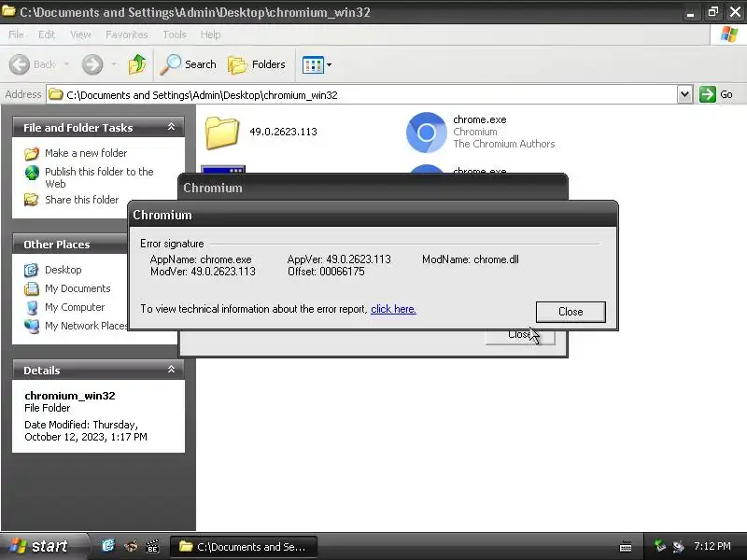Click the 'ModName: chrome.dll' text
Viewport: 747px width, 560px height.
click(x=471, y=259)
